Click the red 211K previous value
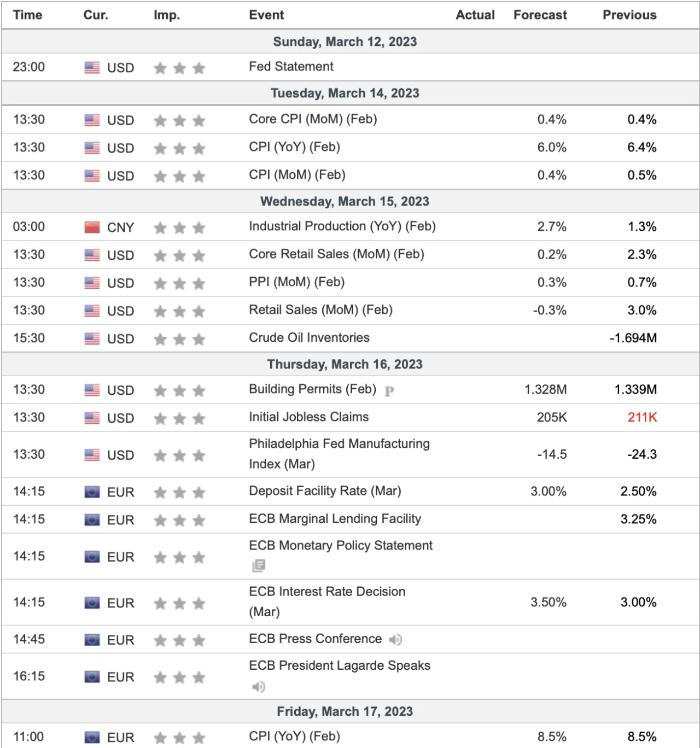The height and width of the screenshot is (748, 700). point(642,417)
